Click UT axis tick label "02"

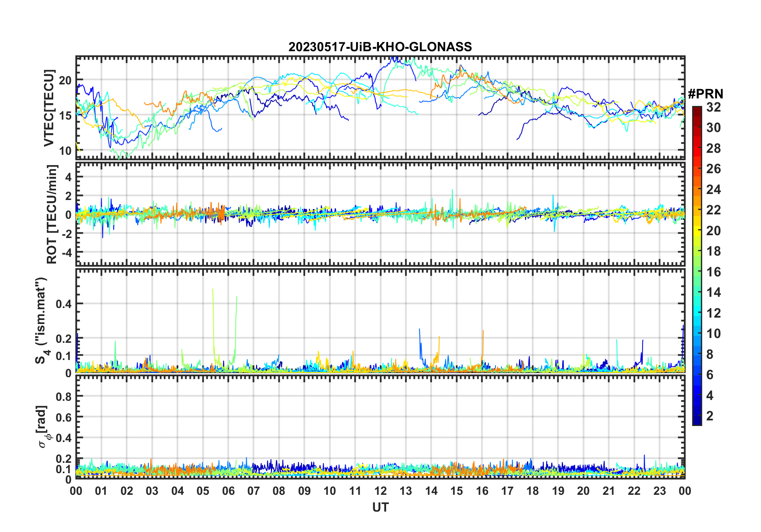click(127, 491)
